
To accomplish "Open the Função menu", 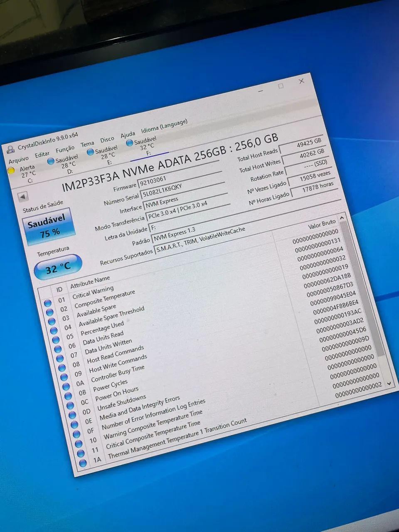I will point(65,149).
